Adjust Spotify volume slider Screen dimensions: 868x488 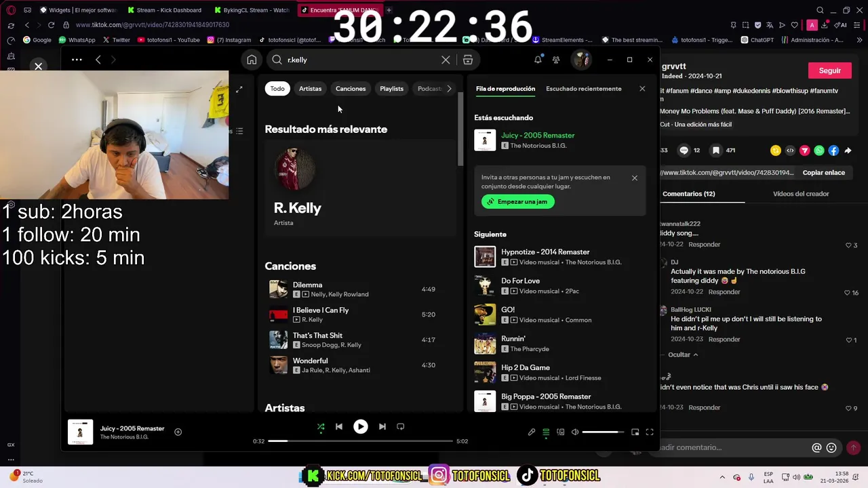pos(603,432)
